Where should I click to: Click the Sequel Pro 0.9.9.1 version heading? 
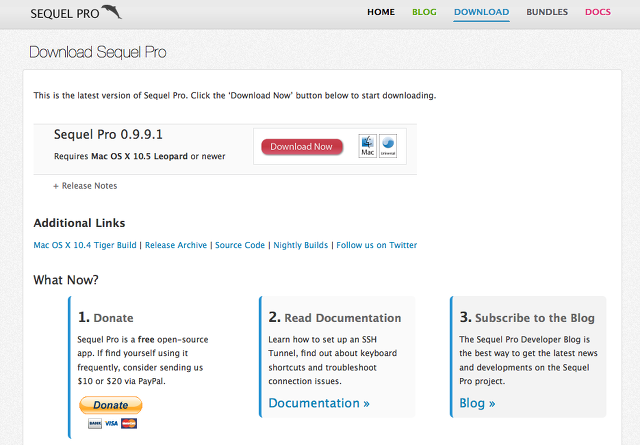tap(108, 134)
